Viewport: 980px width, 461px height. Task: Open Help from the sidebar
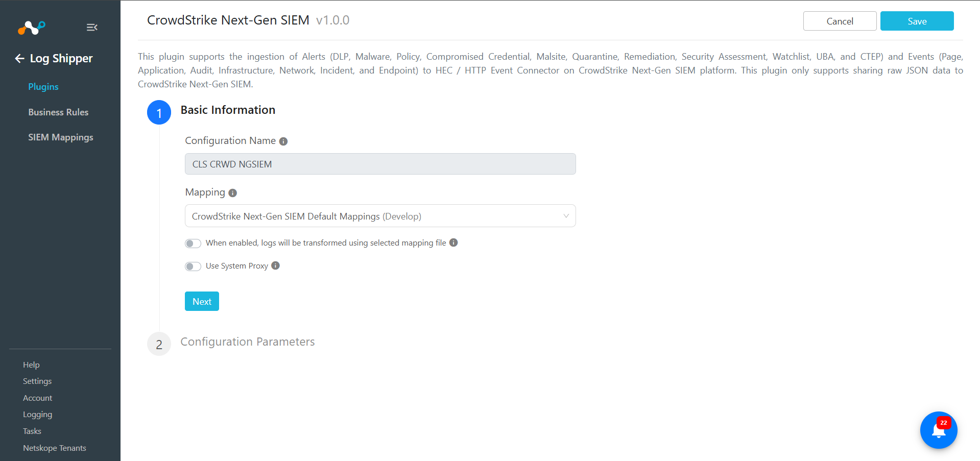31,365
